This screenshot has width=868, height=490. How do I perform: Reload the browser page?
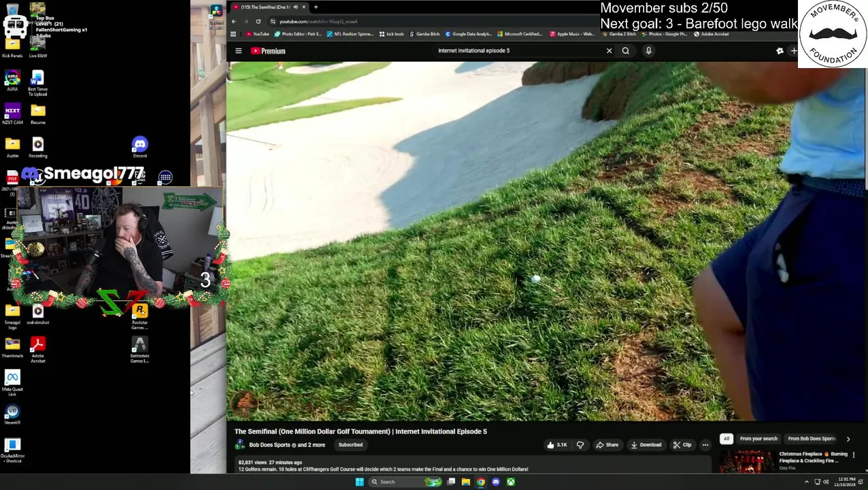click(258, 21)
